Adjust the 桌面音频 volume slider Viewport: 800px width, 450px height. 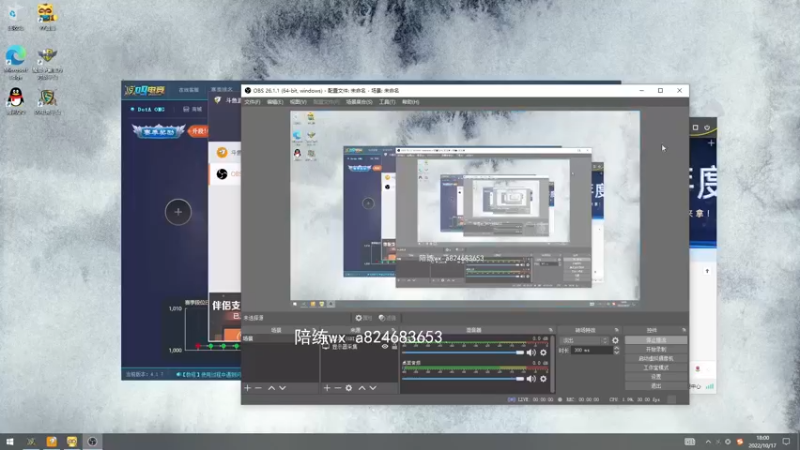click(x=463, y=379)
